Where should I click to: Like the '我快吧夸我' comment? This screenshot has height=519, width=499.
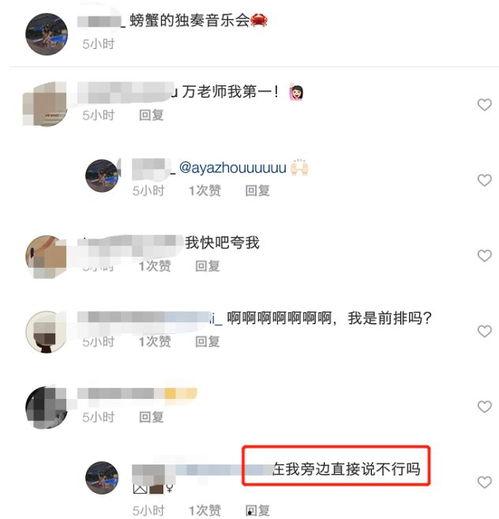(484, 256)
